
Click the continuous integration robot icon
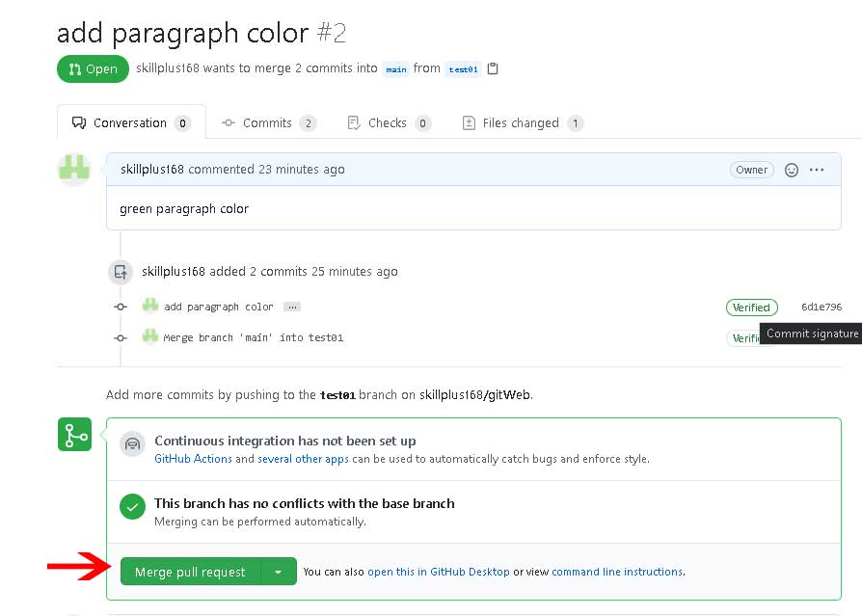click(x=132, y=444)
